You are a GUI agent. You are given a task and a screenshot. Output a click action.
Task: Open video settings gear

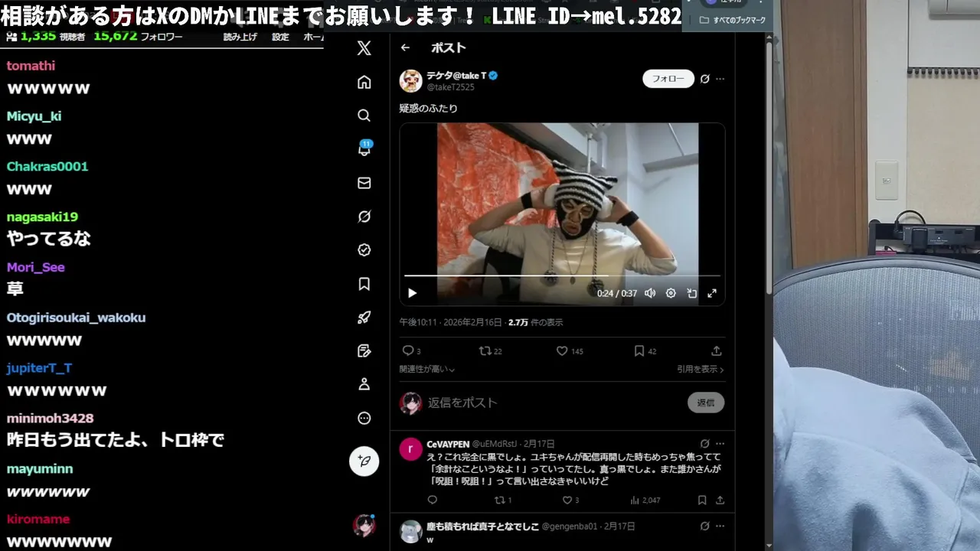tap(671, 293)
